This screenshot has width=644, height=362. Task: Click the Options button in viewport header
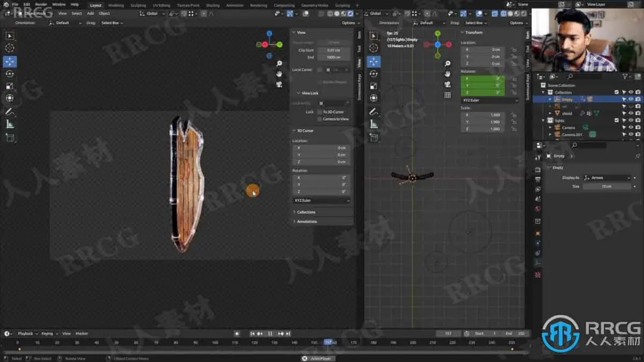(349, 23)
